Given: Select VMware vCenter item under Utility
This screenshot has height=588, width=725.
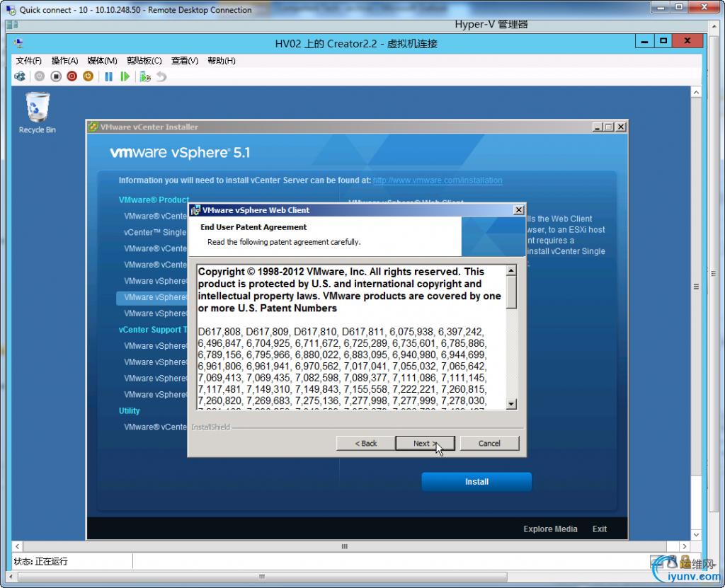Looking at the screenshot, I should [x=155, y=427].
